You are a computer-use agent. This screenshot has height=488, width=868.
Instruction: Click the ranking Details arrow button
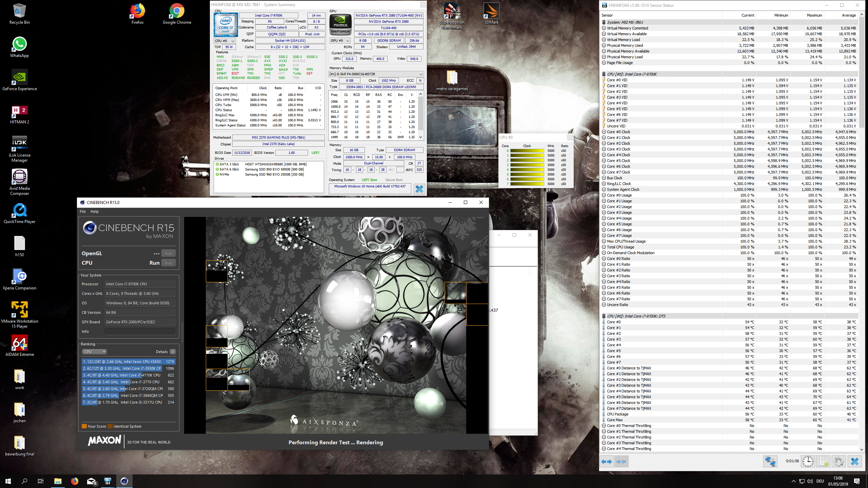point(173,352)
